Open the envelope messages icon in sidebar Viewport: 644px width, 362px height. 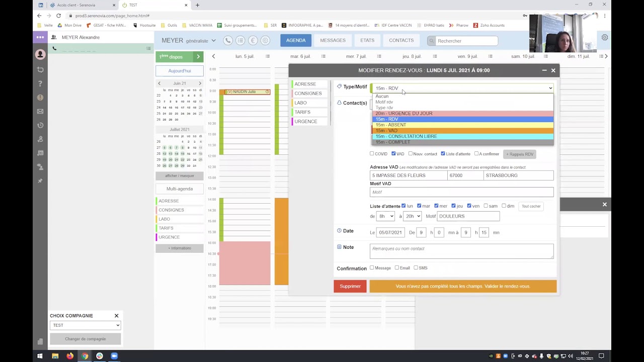[40, 111]
